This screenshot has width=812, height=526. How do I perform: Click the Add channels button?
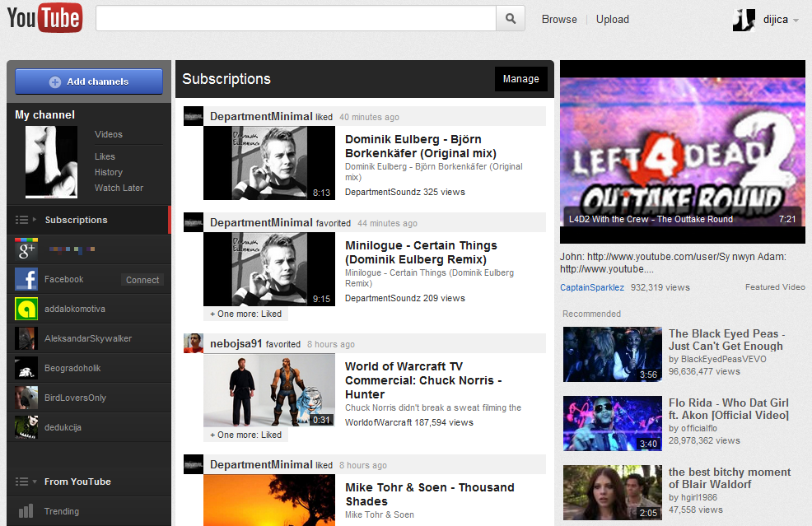89,81
